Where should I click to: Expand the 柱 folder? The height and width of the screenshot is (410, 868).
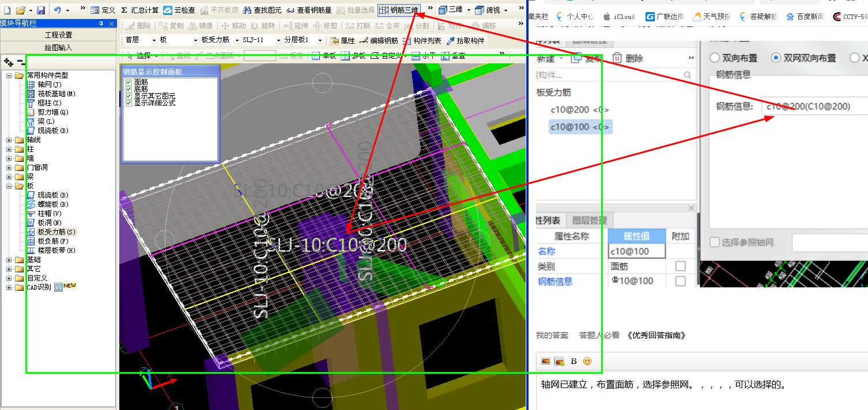[9, 149]
